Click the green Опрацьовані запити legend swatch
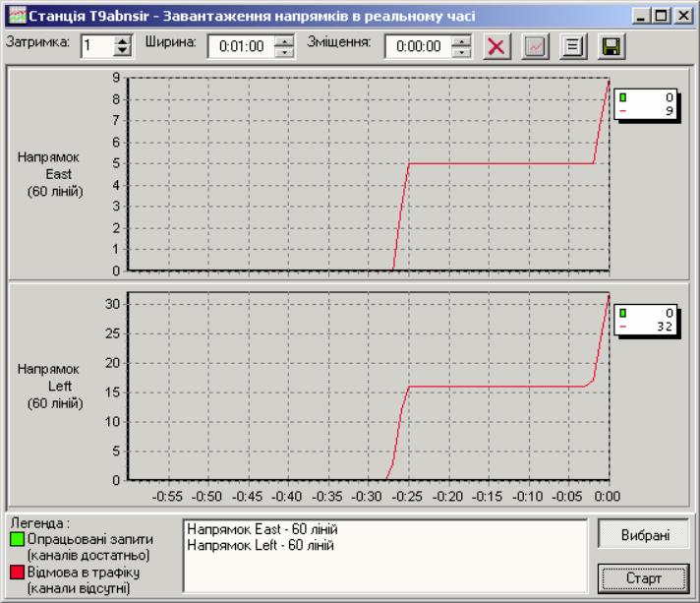 (17, 539)
